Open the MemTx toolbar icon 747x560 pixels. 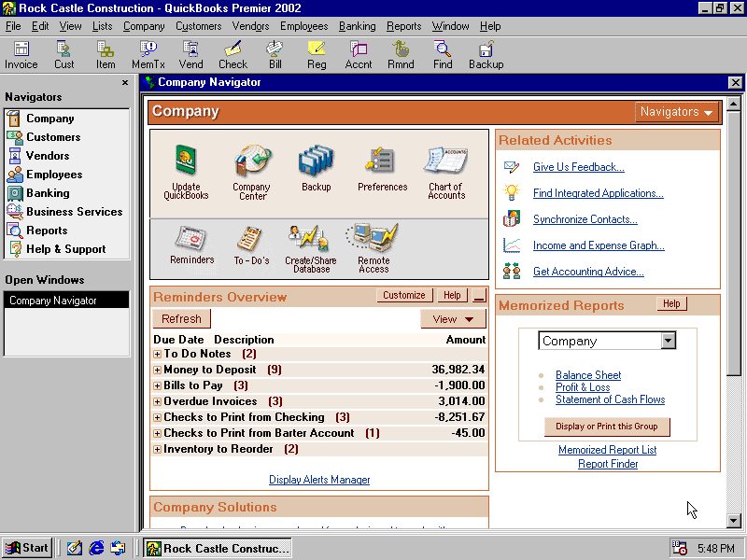(x=148, y=55)
